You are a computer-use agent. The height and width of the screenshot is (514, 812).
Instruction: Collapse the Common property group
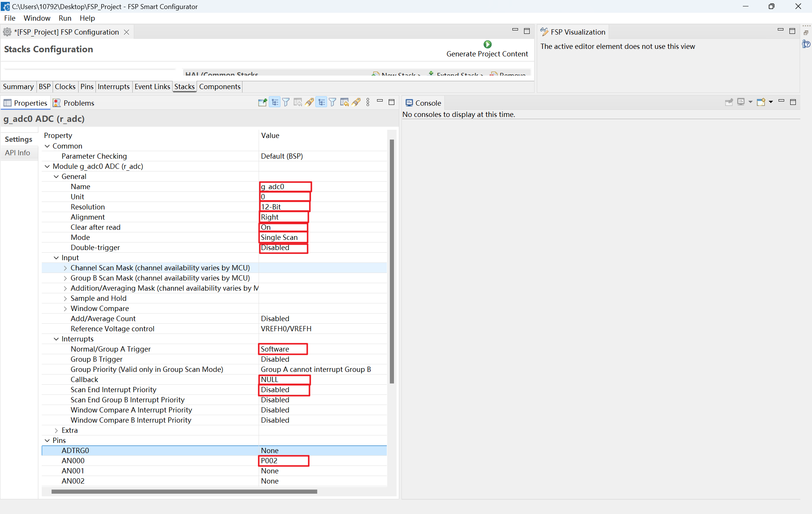(47, 146)
